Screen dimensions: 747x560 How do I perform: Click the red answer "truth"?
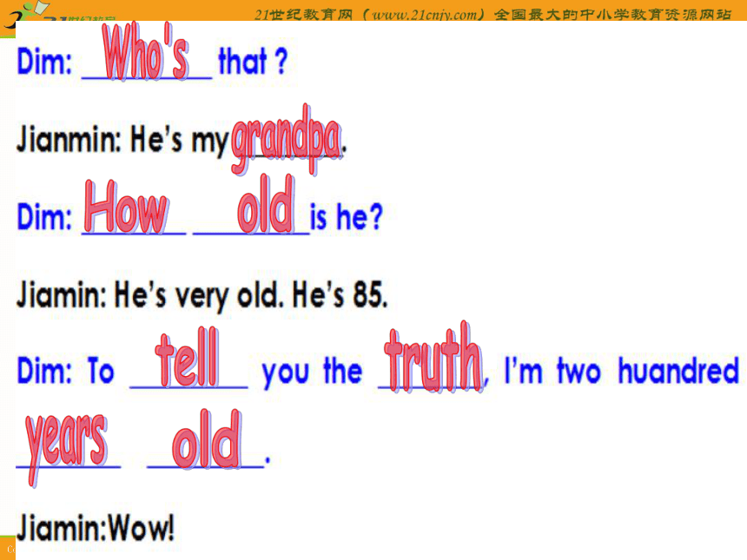click(x=434, y=357)
